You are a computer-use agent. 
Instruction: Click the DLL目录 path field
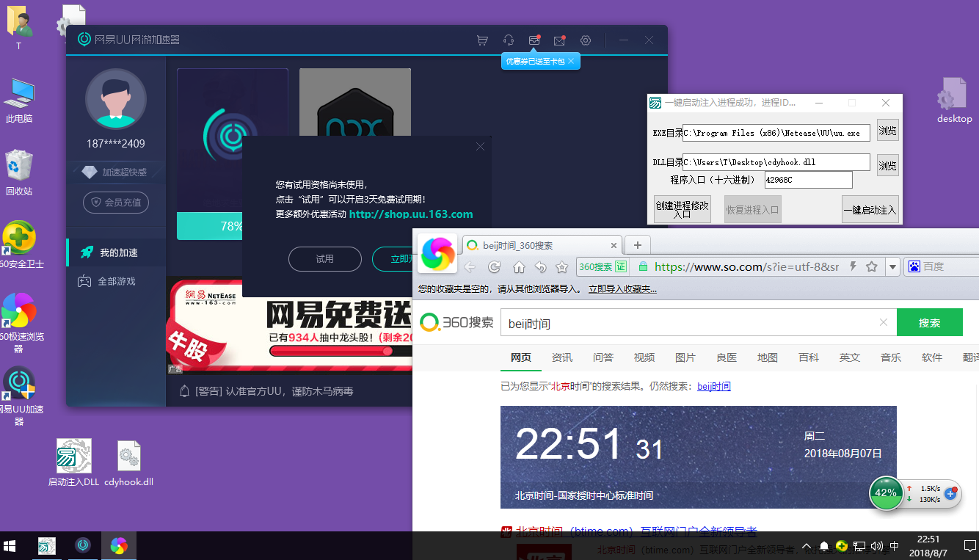point(776,162)
